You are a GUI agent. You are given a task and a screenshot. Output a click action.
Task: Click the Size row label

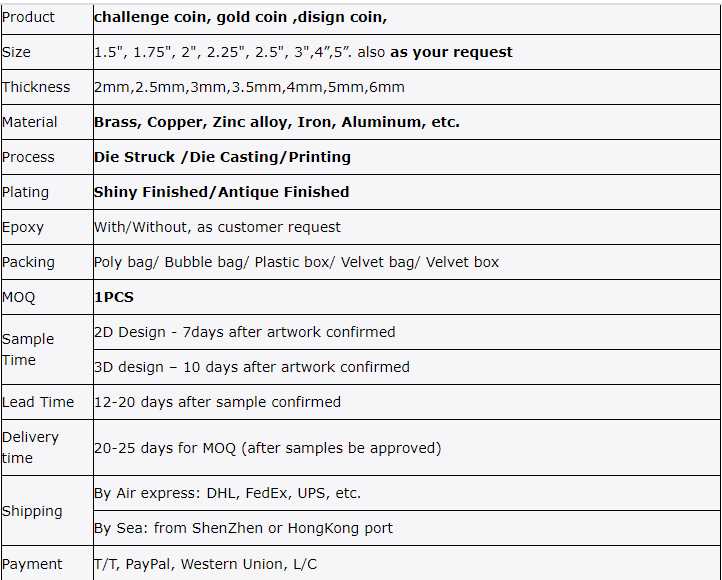[17, 52]
